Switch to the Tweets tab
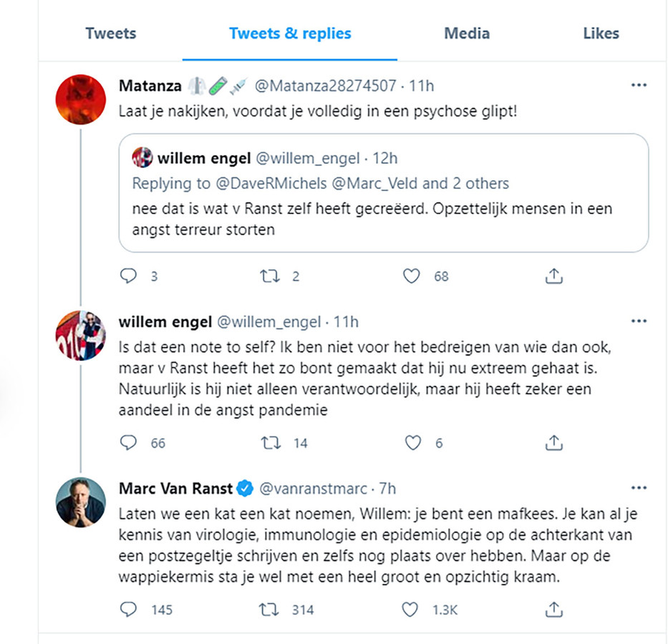 (x=110, y=33)
